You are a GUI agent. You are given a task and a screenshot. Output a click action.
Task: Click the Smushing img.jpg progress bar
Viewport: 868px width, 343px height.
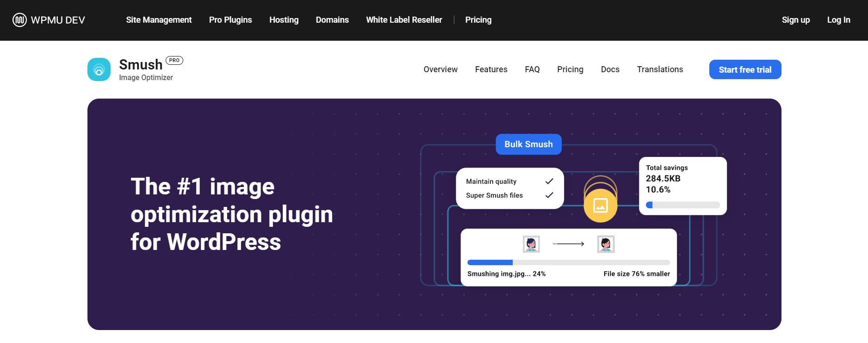(569, 262)
